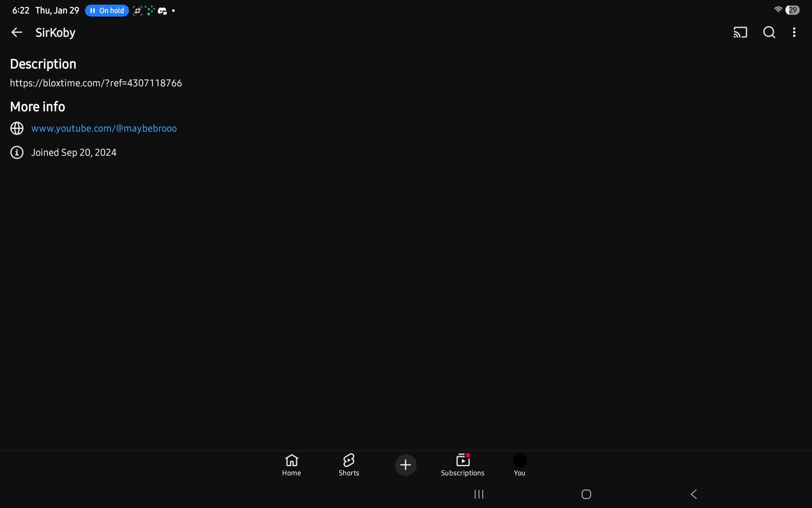This screenshot has width=812, height=508.
Task: Open recent apps with the triple-line button
Action: [478, 494]
